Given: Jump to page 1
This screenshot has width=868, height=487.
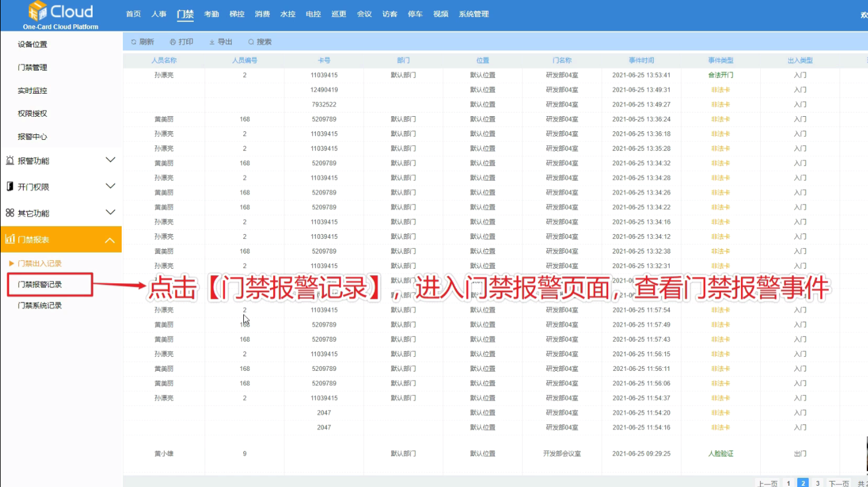Looking at the screenshot, I should (789, 483).
